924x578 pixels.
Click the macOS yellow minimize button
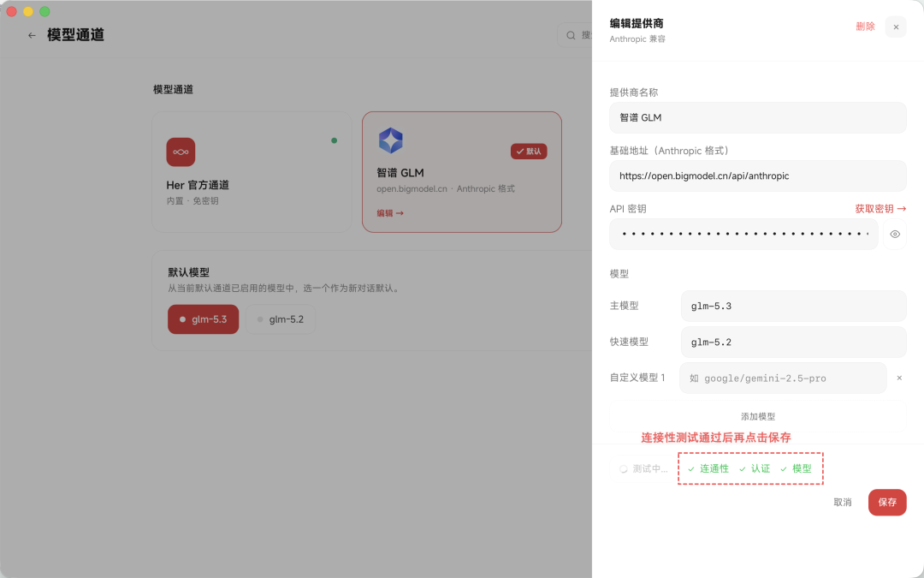click(x=27, y=11)
